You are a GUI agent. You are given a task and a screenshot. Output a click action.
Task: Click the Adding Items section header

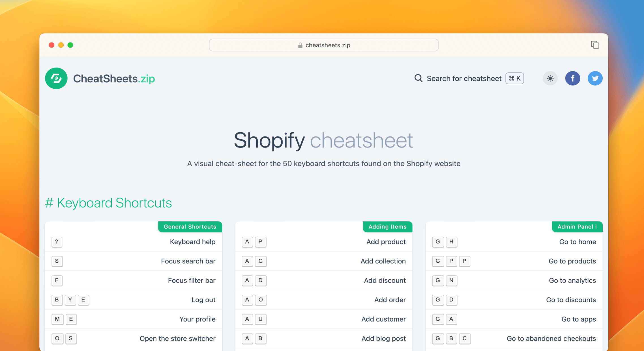pos(387,226)
